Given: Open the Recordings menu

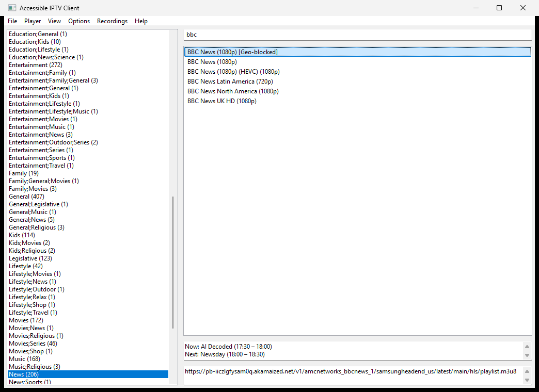Looking at the screenshot, I should pyautogui.click(x=112, y=21).
